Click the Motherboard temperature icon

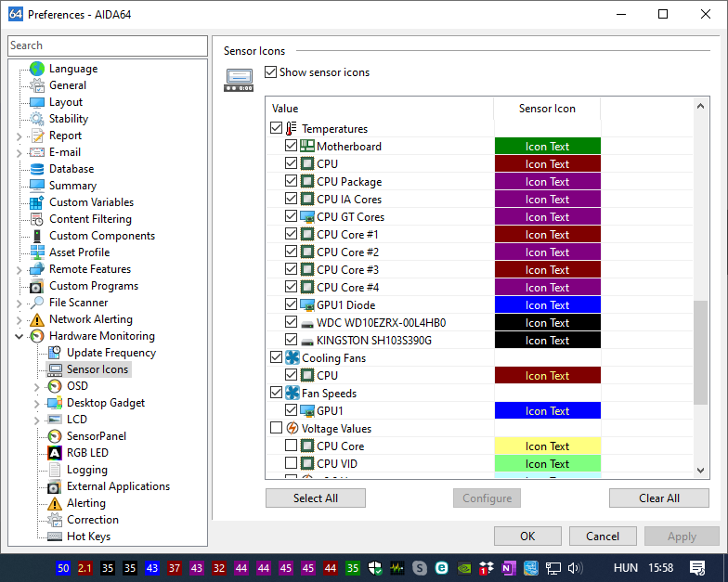click(306, 147)
